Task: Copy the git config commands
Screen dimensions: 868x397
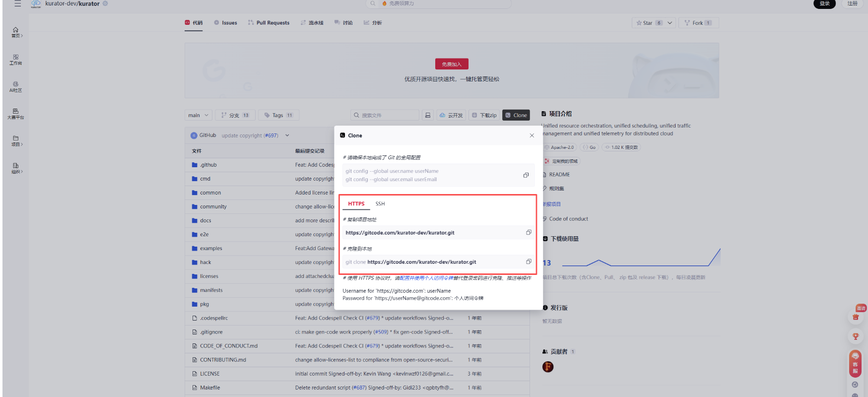Action: tap(526, 175)
